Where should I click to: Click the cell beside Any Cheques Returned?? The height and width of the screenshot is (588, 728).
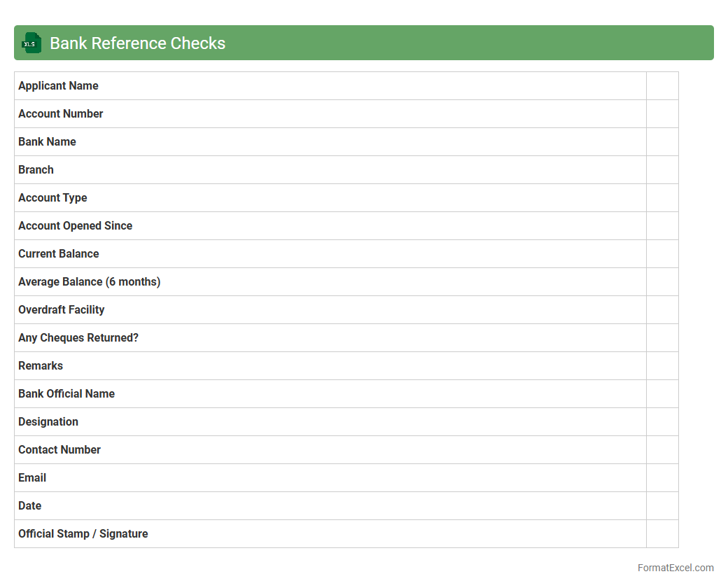662,337
